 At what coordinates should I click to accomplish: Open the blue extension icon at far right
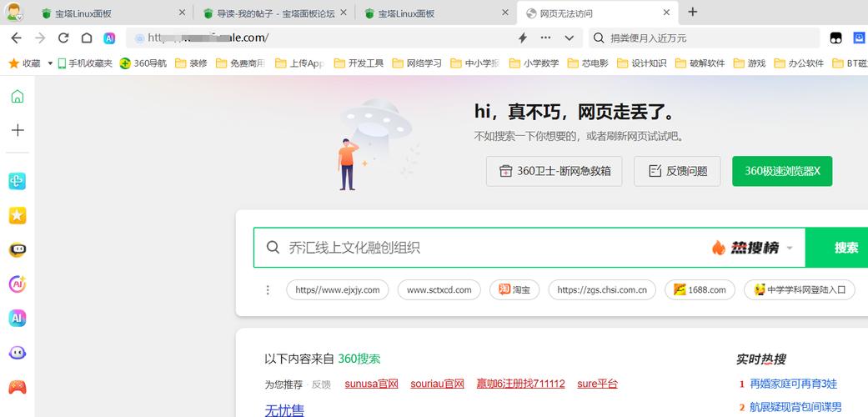(x=859, y=38)
